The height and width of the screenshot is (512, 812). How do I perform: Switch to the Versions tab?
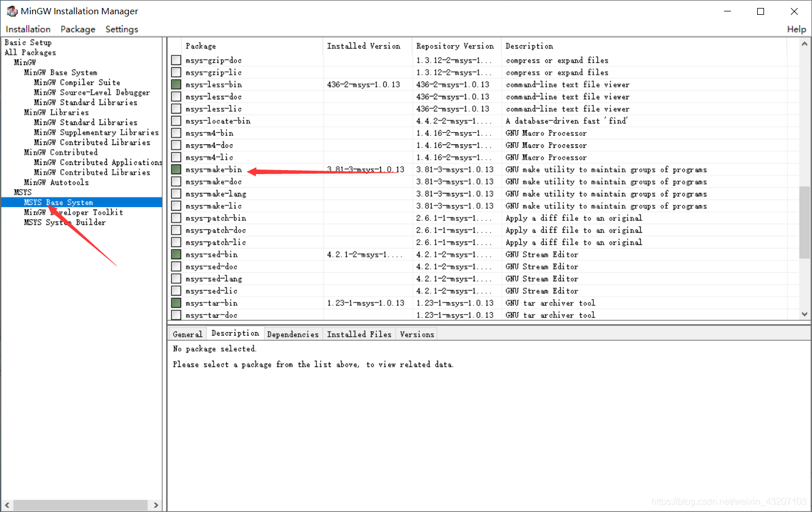pyautogui.click(x=417, y=334)
